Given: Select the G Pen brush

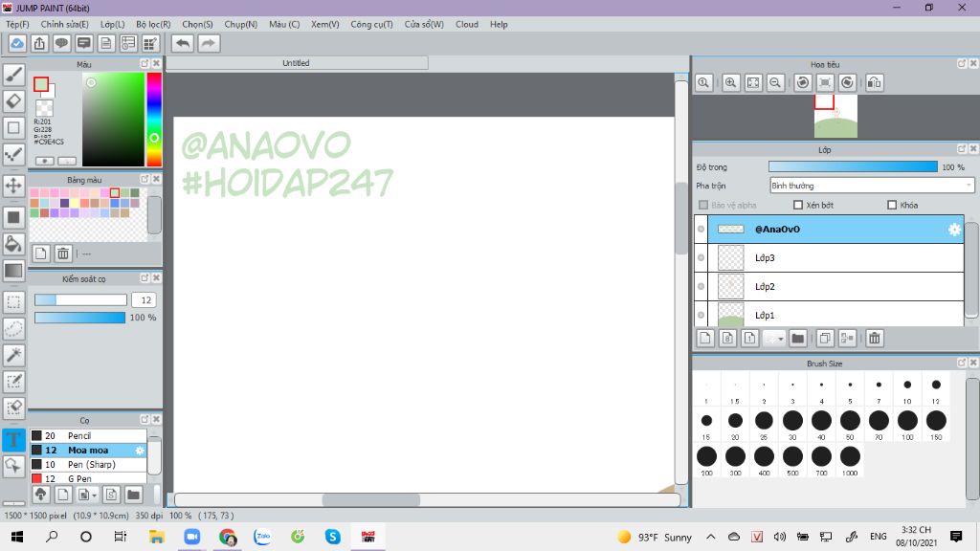Looking at the screenshot, I should click(x=88, y=478).
